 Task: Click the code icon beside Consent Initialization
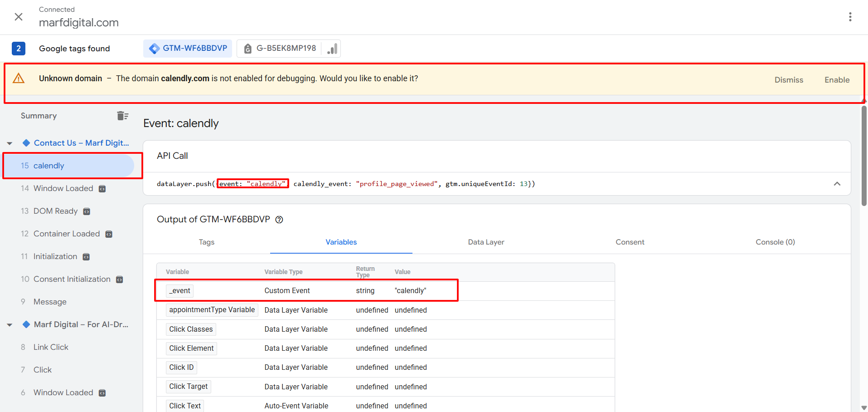coord(119,279)
